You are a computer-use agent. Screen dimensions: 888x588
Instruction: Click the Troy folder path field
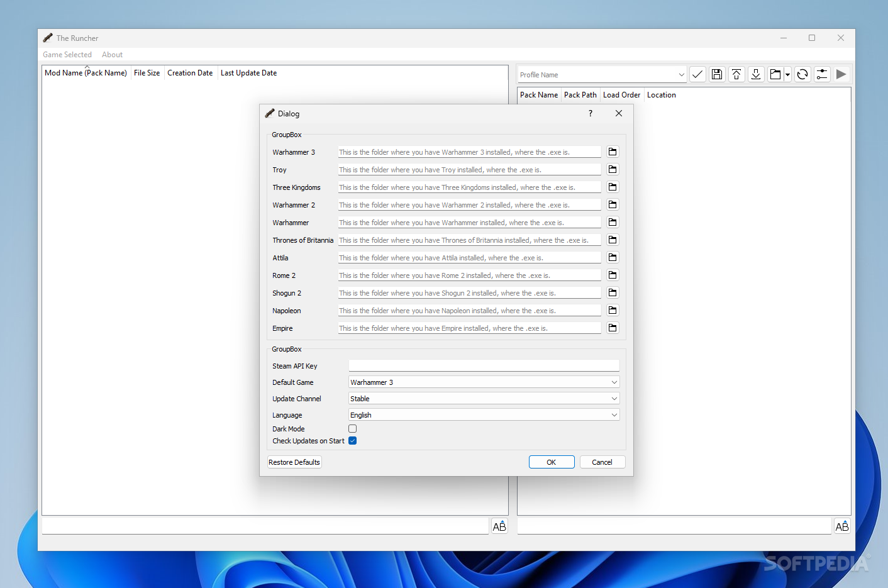pyautogui.click(x=470, y=170)
